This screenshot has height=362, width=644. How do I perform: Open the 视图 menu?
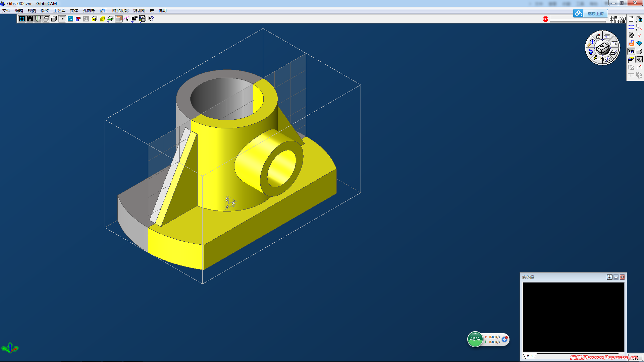coord(32,11)
